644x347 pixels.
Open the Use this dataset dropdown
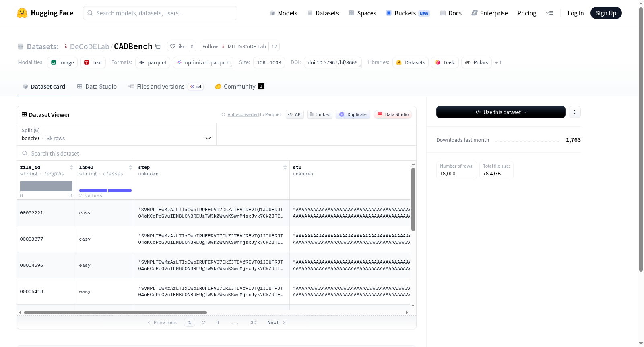(x=501, y=112)
